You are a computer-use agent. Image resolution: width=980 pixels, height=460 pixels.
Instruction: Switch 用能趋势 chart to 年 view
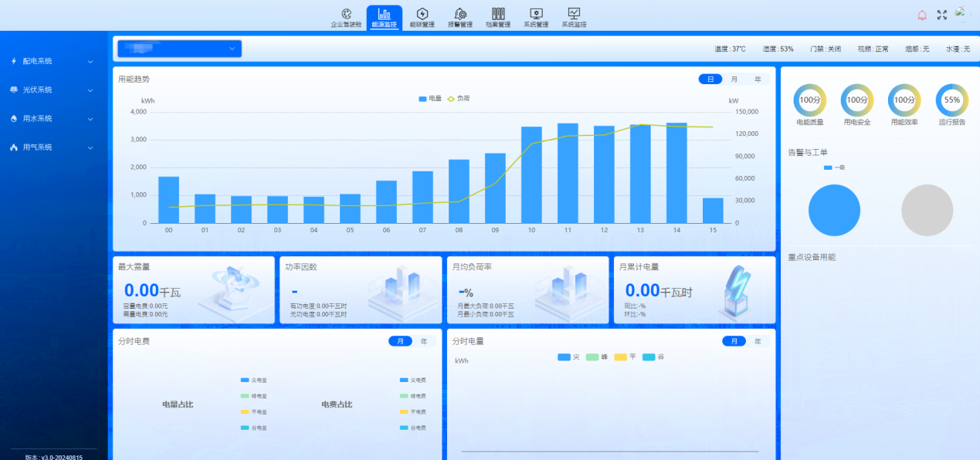(758, 79)
